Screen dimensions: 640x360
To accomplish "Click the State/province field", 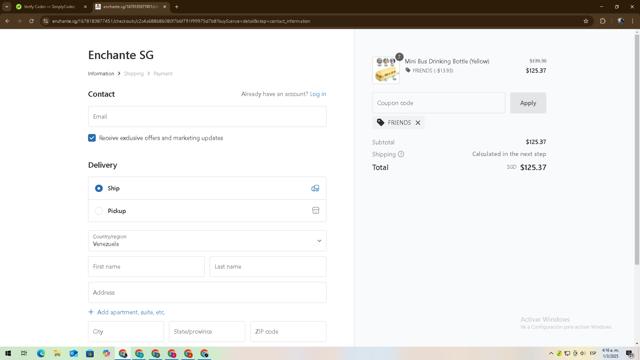I will click(207, 331).
